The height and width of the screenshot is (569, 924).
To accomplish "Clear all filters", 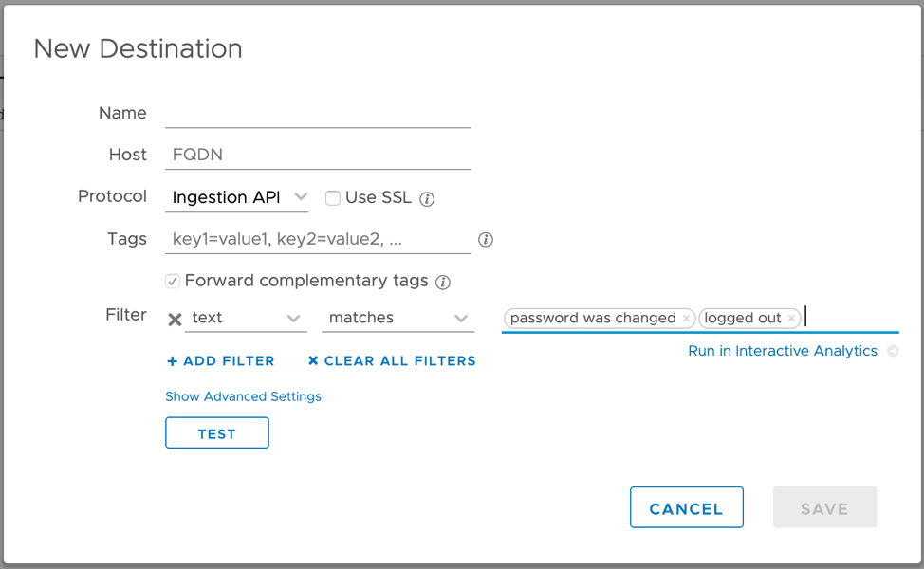I will [392, 361].
